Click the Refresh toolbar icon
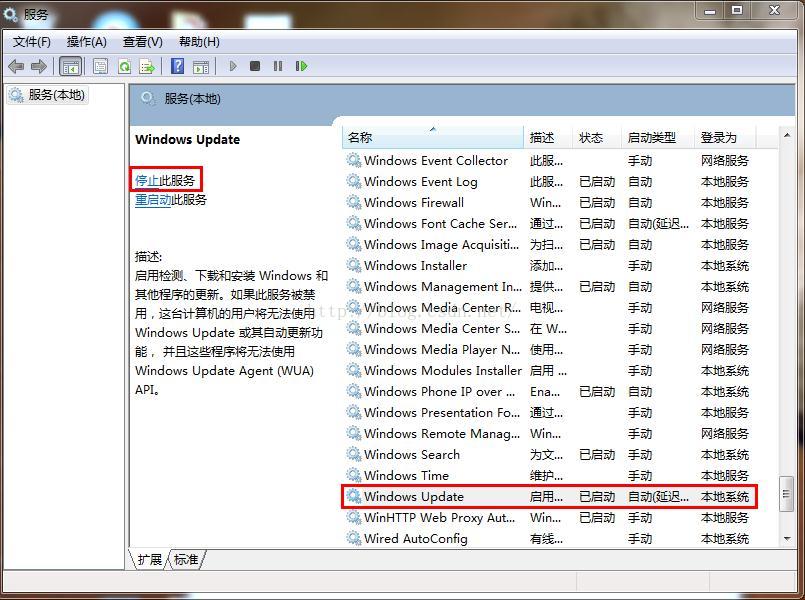Image resolution: width=805 pixels, height=600 pixels. click(124, 66)
